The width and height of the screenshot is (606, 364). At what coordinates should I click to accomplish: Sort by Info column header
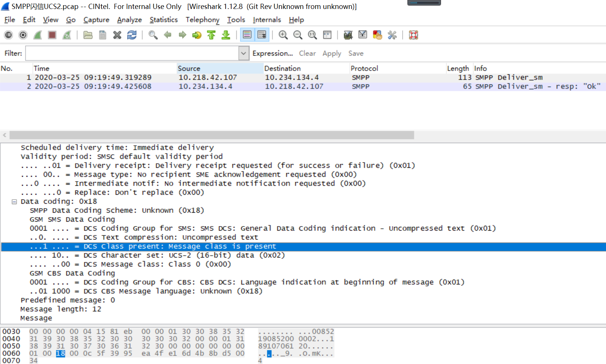540,68
